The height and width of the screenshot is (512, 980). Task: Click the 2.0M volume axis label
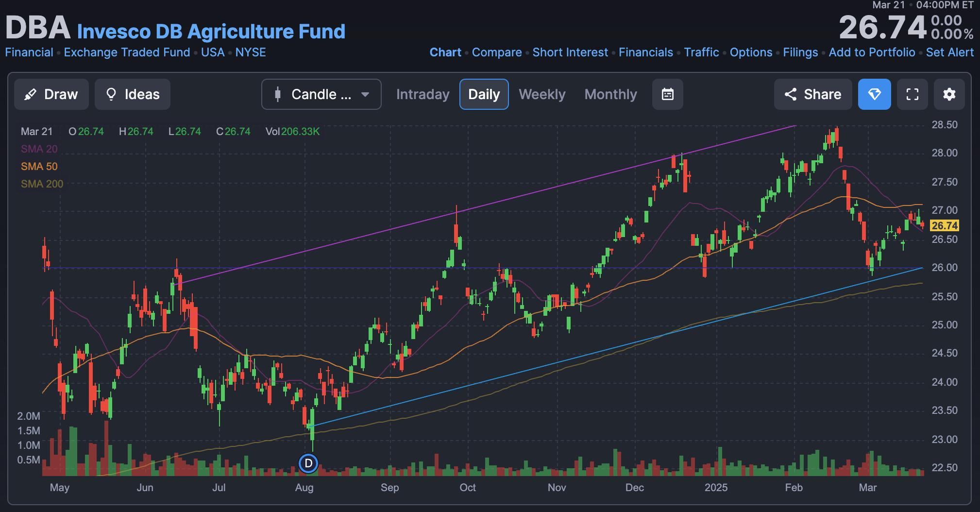(29, 416)
